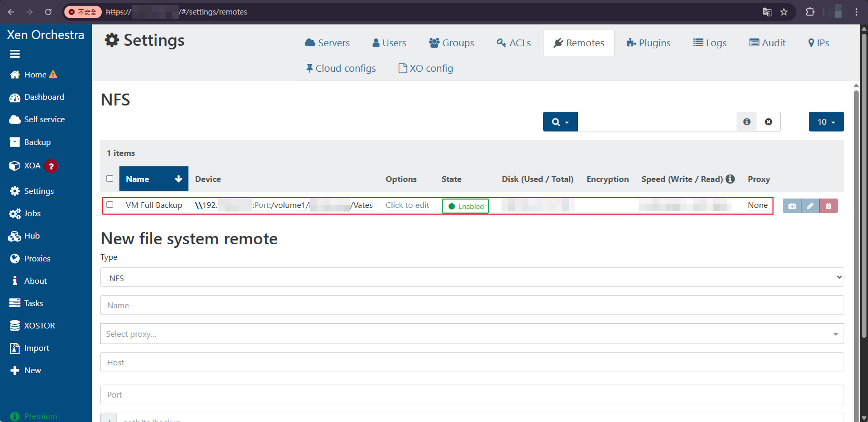868x422 pixels.
Task: Open Proxies in the sidebar
Action: 30,259
